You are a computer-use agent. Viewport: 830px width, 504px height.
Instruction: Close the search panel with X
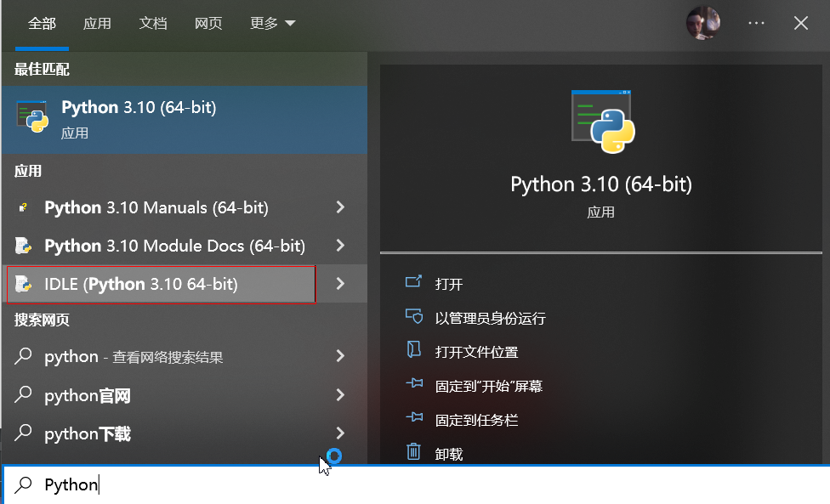801,23
